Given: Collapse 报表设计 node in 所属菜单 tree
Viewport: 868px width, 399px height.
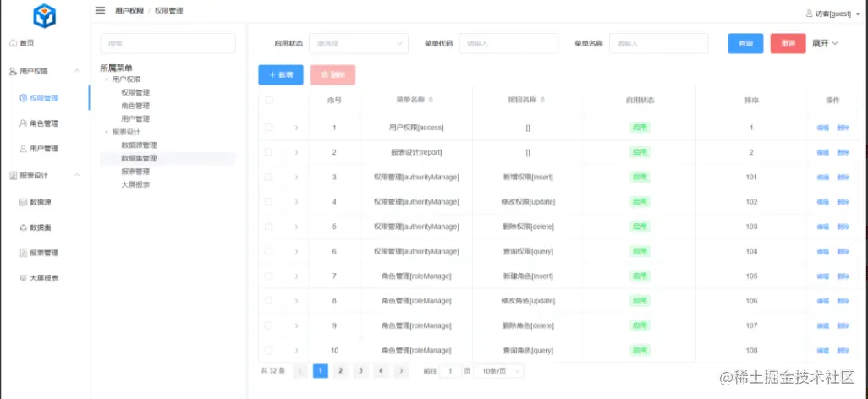Looking at the screenshot, I should pyautogui.click(x=107, y=132).
